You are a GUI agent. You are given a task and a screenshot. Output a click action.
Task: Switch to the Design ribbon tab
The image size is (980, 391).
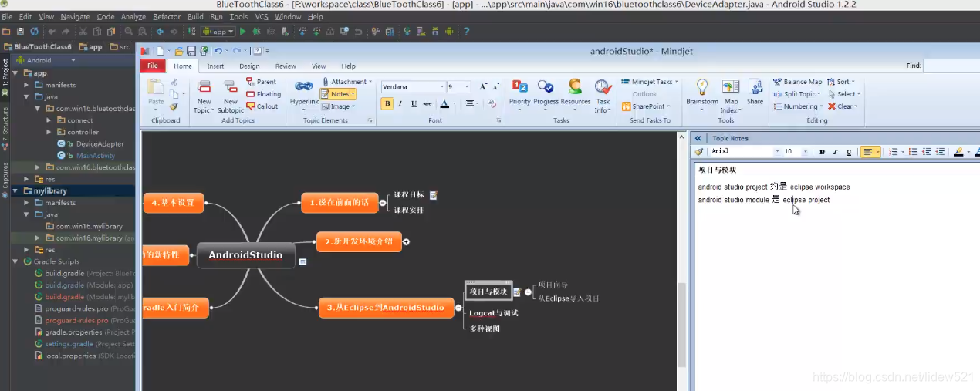[249, 66]
